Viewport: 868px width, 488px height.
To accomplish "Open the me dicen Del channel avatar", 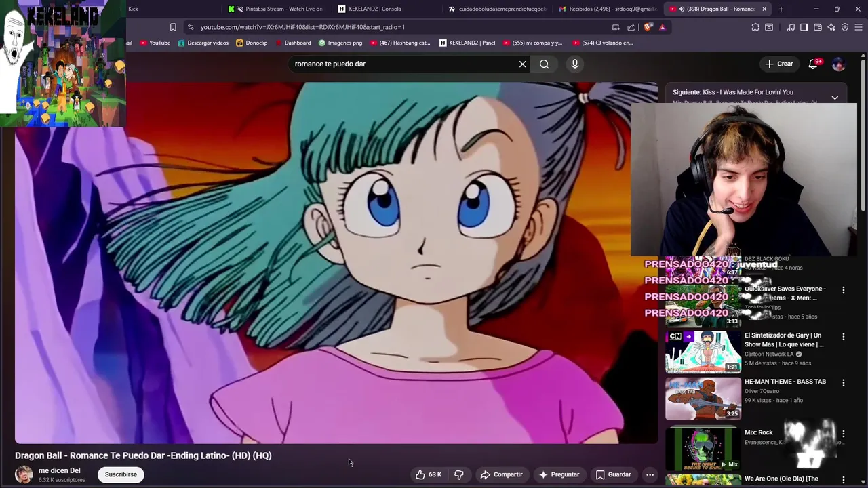I will tap(24, 474).
